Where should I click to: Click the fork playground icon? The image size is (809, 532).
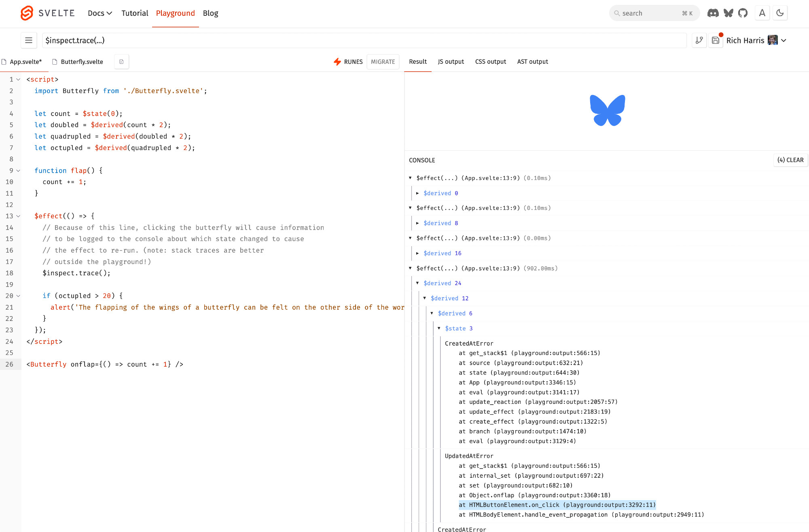[699, 40]
